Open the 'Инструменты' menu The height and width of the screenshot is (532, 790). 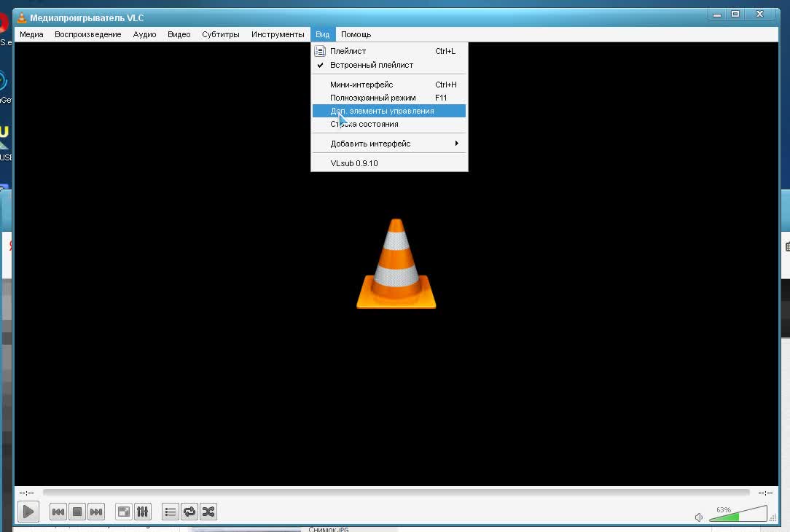(278, 34)
